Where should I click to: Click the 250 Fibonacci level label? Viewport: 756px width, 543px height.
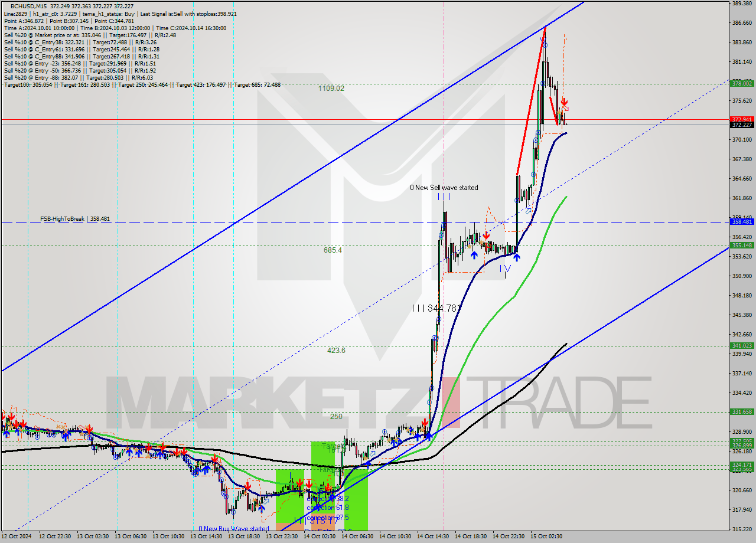[336, 416]
